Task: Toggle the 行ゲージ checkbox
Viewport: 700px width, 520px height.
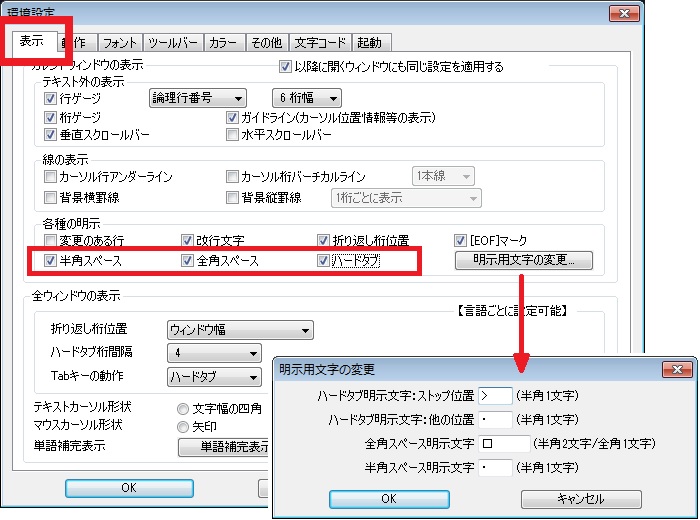Action: [x=51, y=99]
